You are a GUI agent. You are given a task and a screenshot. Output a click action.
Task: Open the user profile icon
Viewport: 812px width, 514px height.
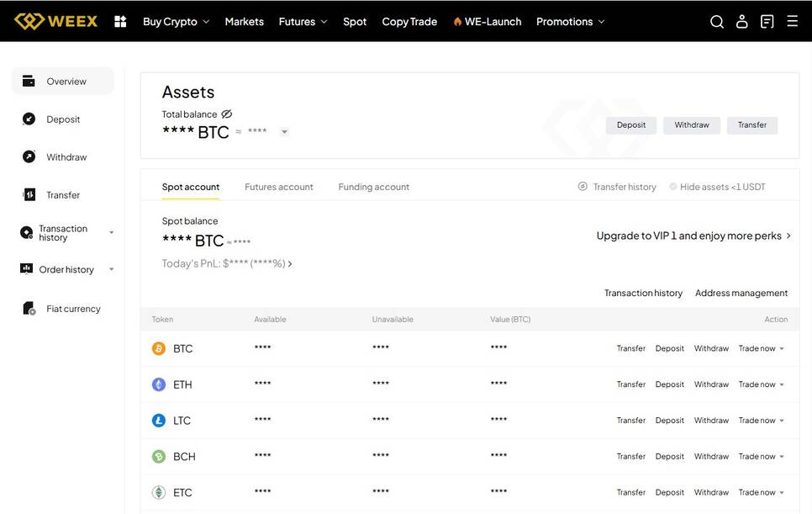[x=742, y=21]
